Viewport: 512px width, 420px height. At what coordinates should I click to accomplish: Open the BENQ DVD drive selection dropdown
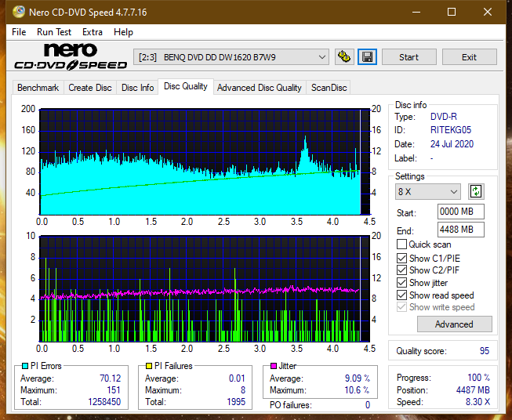pos(231,57)
